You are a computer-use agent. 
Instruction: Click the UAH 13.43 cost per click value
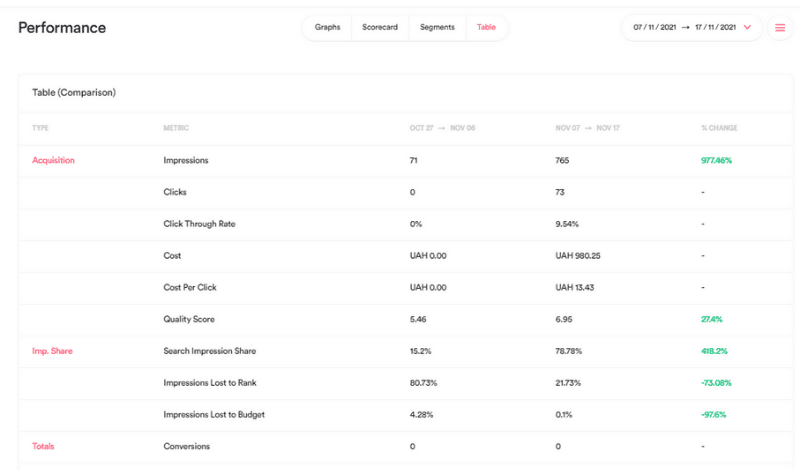point(574,287)
